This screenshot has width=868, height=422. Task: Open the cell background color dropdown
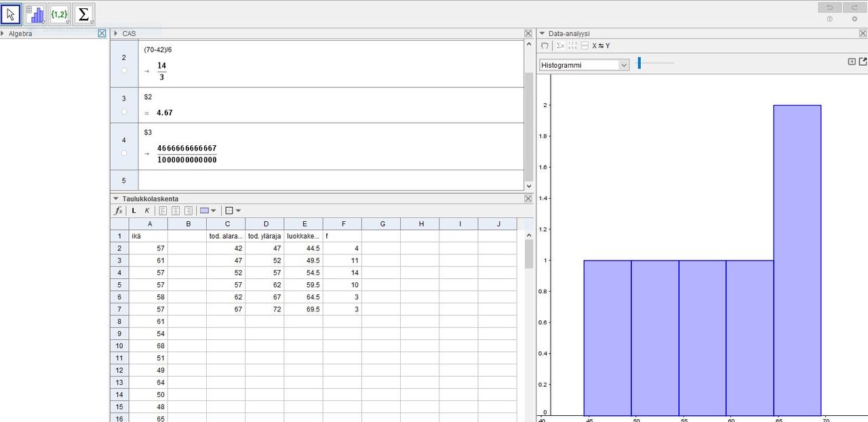[x=209, y=211]
